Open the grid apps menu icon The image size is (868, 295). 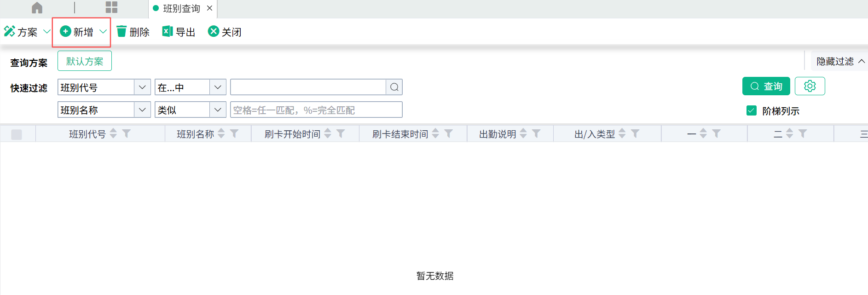pyautogui.click(x=111, y=7)
